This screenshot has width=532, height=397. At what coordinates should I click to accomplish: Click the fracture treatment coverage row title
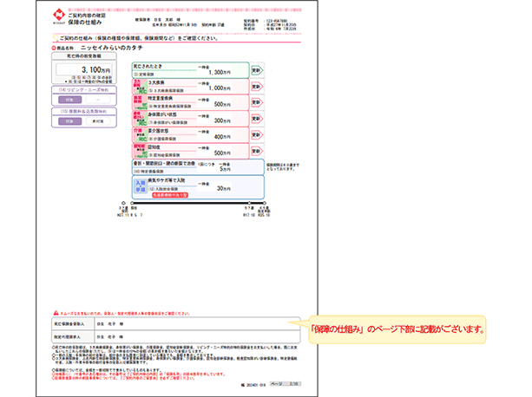[164, 164]
